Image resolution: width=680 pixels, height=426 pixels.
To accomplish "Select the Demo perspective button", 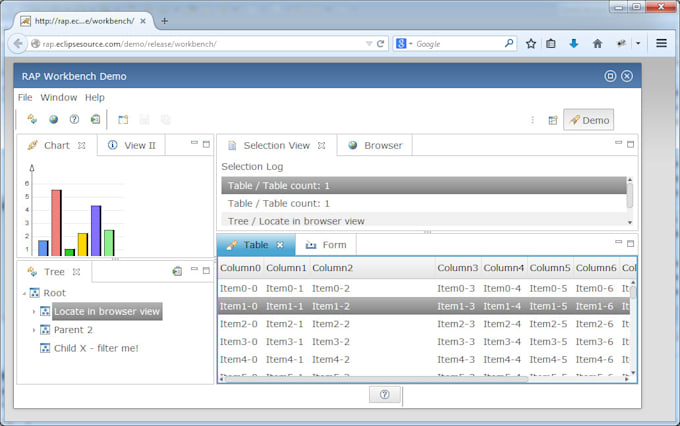I will click(x=588, y=120).
